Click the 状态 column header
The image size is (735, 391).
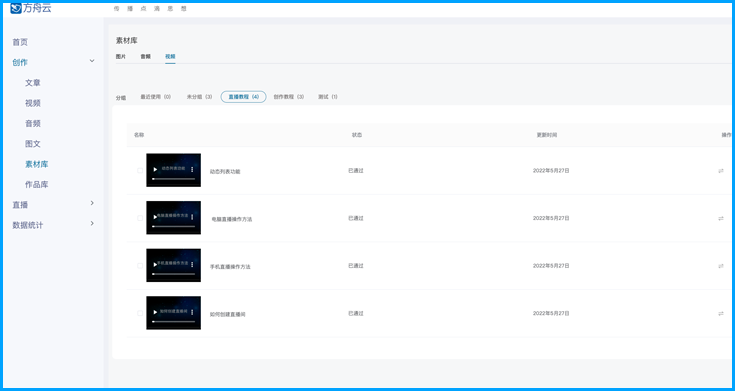click(357, 135)
